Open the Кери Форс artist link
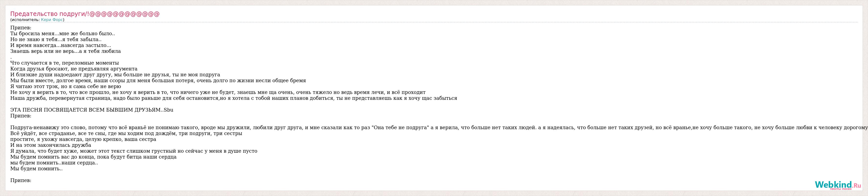The height and width of the screenshot is (196, 868). point(52,20)
